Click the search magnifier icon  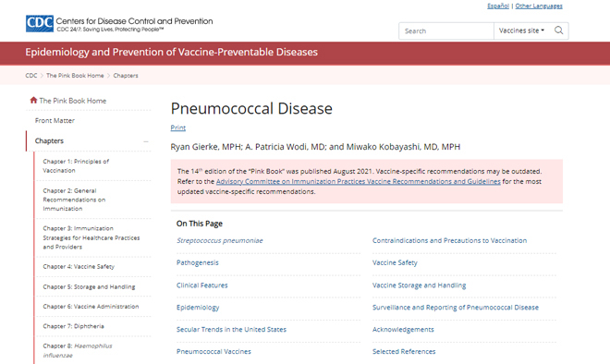click(x=558, y=30)
